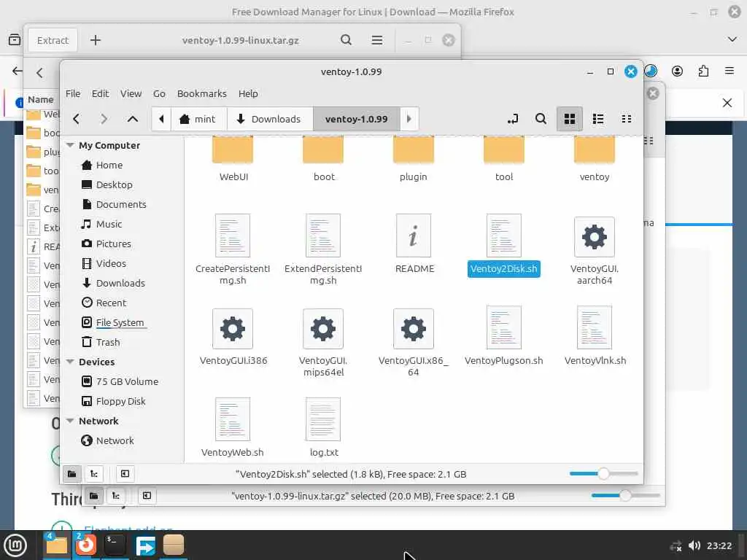Open Network location in sidebar
Image resolution: width=747 pixels, height=560 pixels.
coord(115,440)
